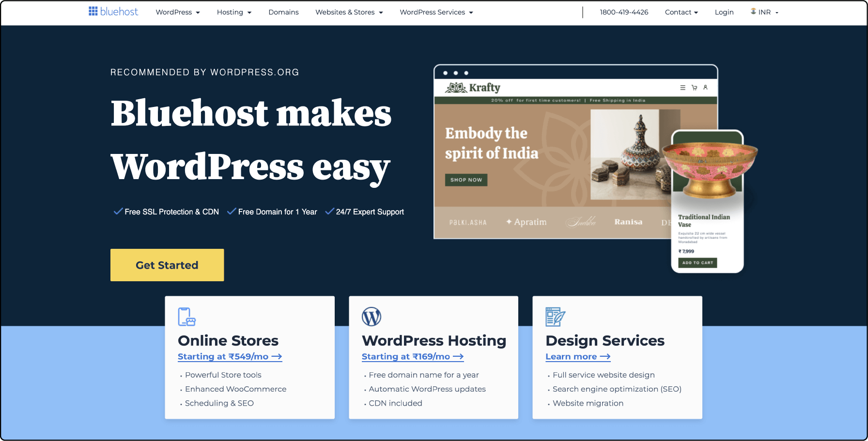Image resolution: width=868 pixels, height=441 pixels.
Task: Click the WordPress Hosting card heading
Action: tap(434, 340)
